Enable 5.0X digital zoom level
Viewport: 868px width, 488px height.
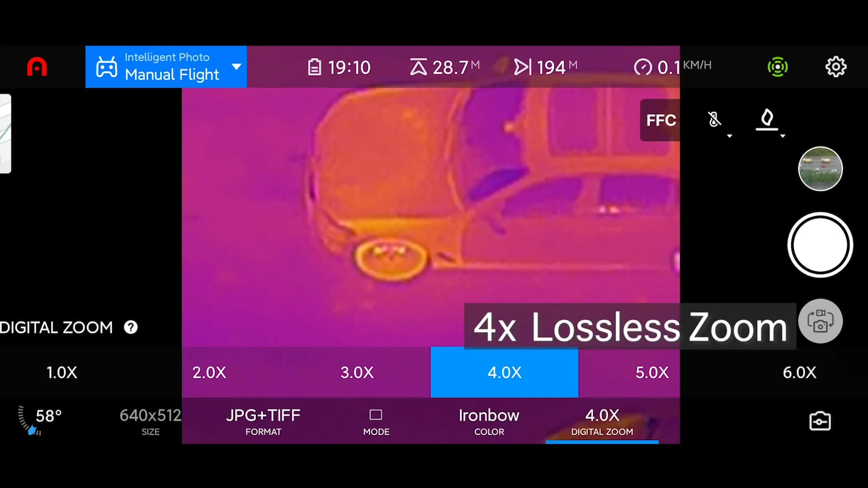pyautogui.click(x=651, y=372)
